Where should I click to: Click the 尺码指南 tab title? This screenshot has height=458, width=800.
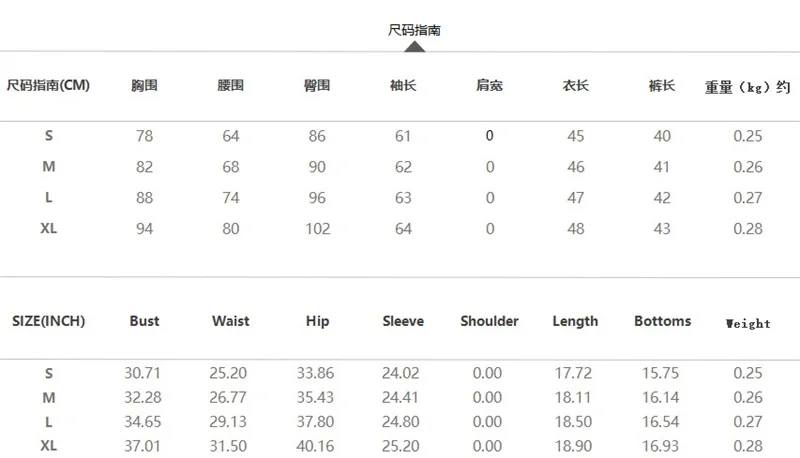click(x=414, y=30)
